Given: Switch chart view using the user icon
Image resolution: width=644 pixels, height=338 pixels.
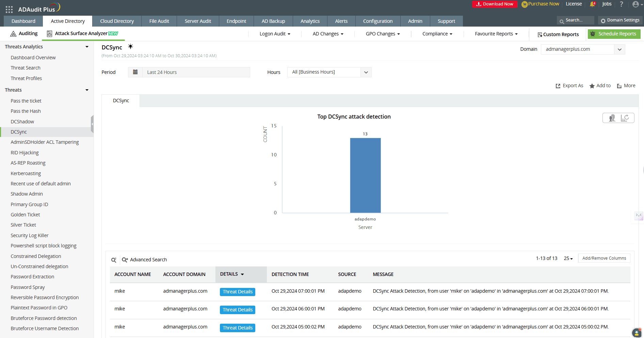Looking at the screenshot, I should tap(612, 118).
